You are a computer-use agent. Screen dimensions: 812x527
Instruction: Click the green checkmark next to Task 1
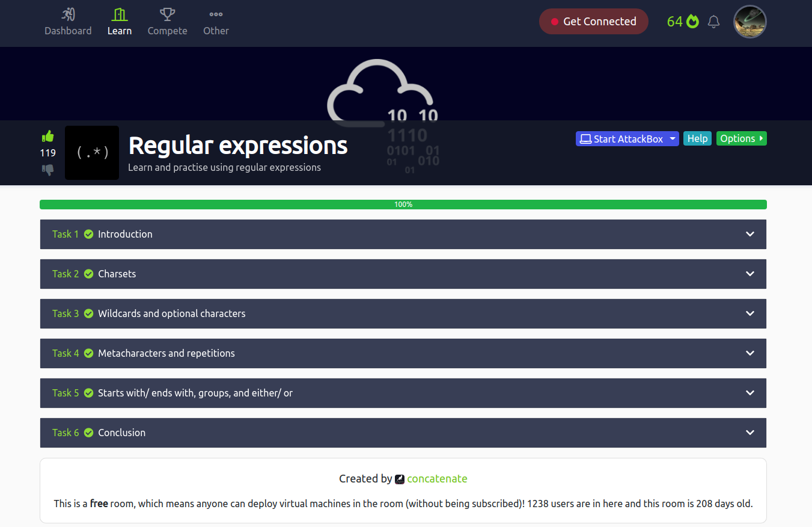pyautogui.click(x=89, y=234)
